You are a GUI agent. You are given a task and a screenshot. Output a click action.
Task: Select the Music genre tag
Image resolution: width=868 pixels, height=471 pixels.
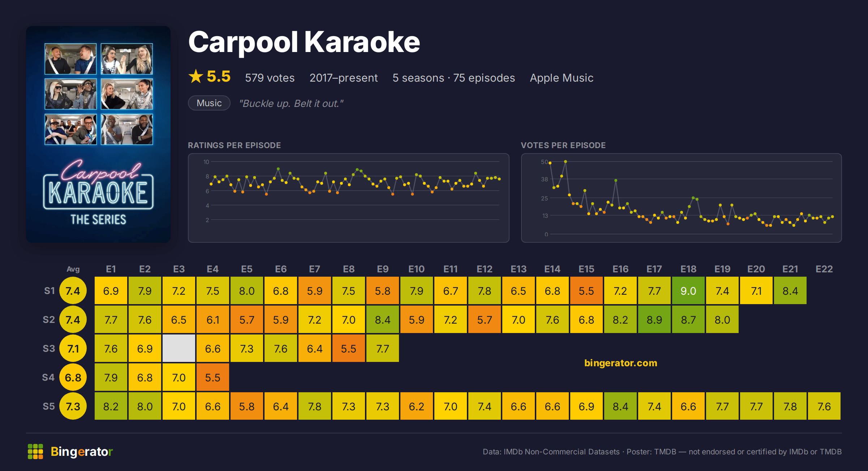point(209,103)
